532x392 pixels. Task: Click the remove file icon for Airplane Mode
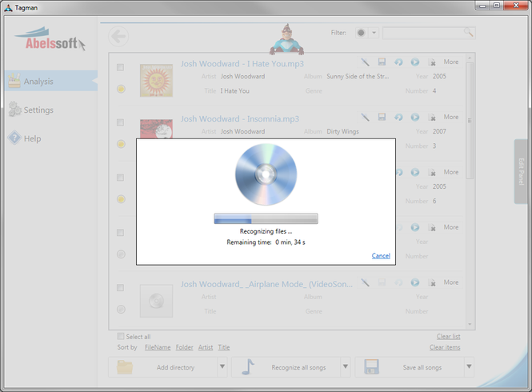point(432,282)
